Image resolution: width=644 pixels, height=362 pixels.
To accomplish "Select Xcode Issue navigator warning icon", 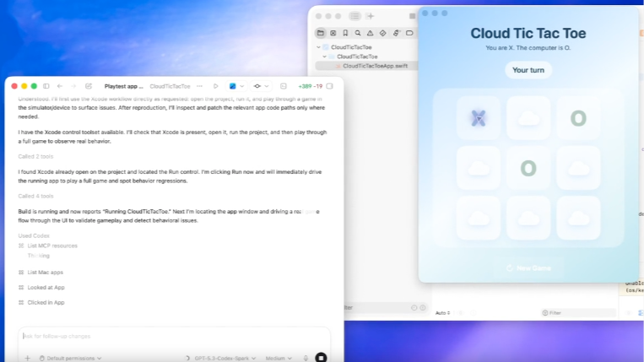I will (x=370, y=33).
